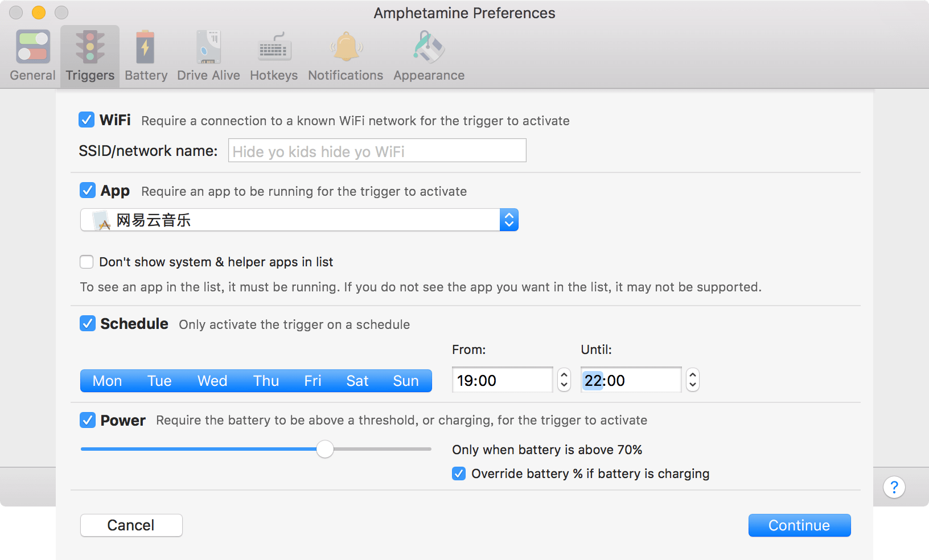The width and height of the screenshot is (929, 560).
Task: Toggle Override battery % if charging
Action: pos(459,473)
